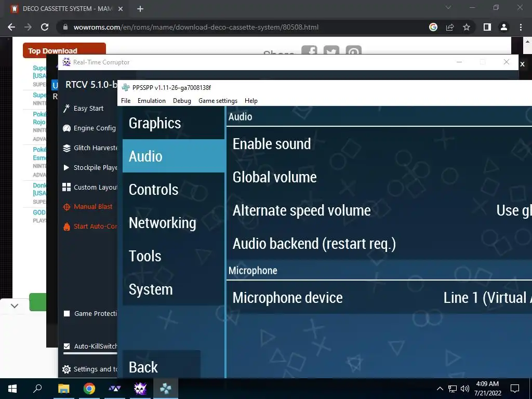532x399 pixels.
Task: Open Custom Layout grid icon
Action: coord(66,187)
